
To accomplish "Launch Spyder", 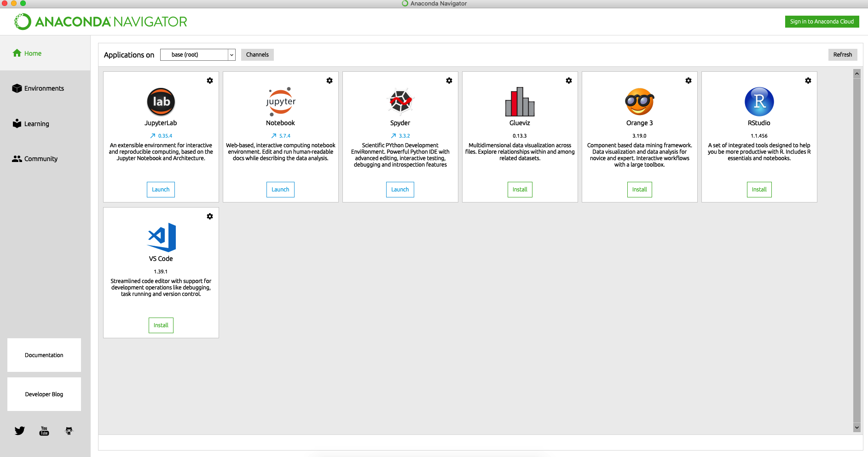I will point(400,190).
